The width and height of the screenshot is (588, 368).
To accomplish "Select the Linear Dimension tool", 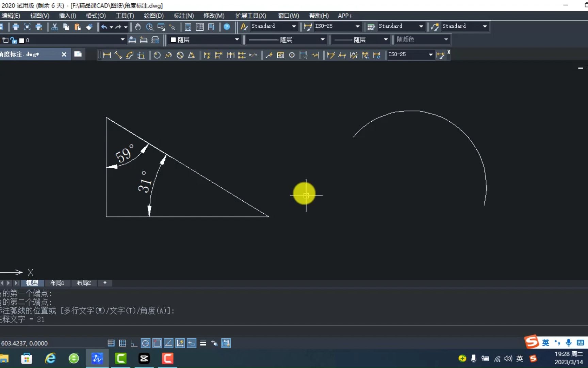I will click(x=107, y=55).
